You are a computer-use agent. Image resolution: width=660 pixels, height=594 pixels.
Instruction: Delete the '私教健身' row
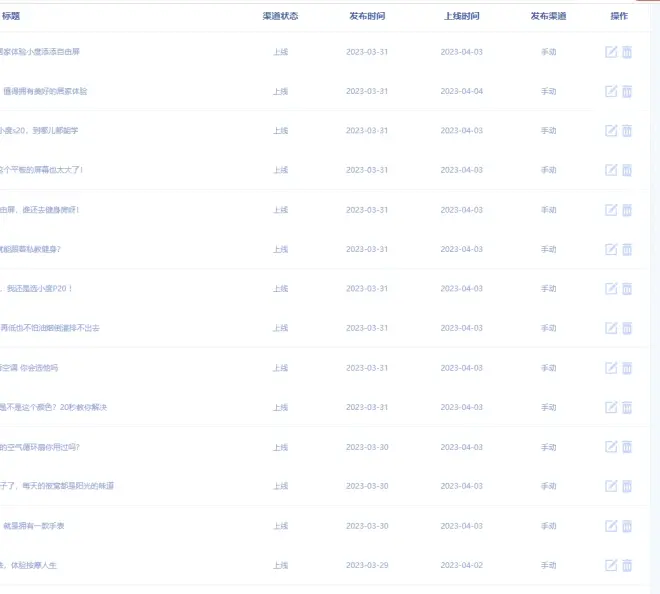point(627,249)
